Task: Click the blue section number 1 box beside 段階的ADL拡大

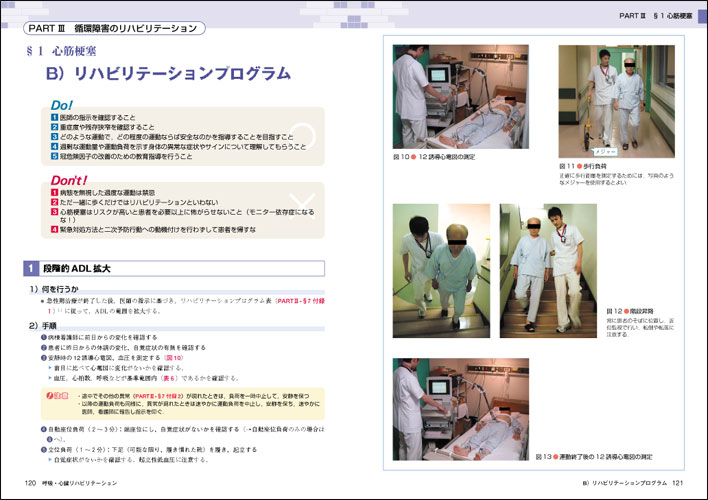Action: pyautogui.click(x=32, y=268)
